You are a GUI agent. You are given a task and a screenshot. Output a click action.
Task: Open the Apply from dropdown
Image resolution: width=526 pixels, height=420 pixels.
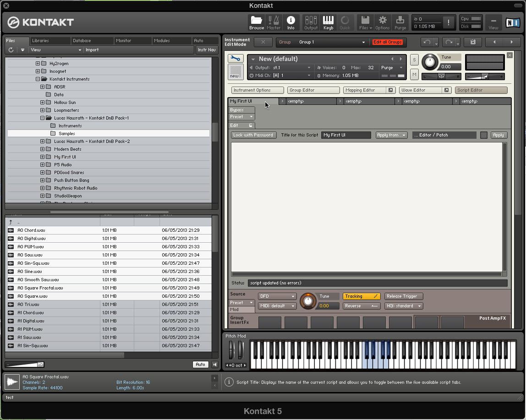click(x=391, y=135)
